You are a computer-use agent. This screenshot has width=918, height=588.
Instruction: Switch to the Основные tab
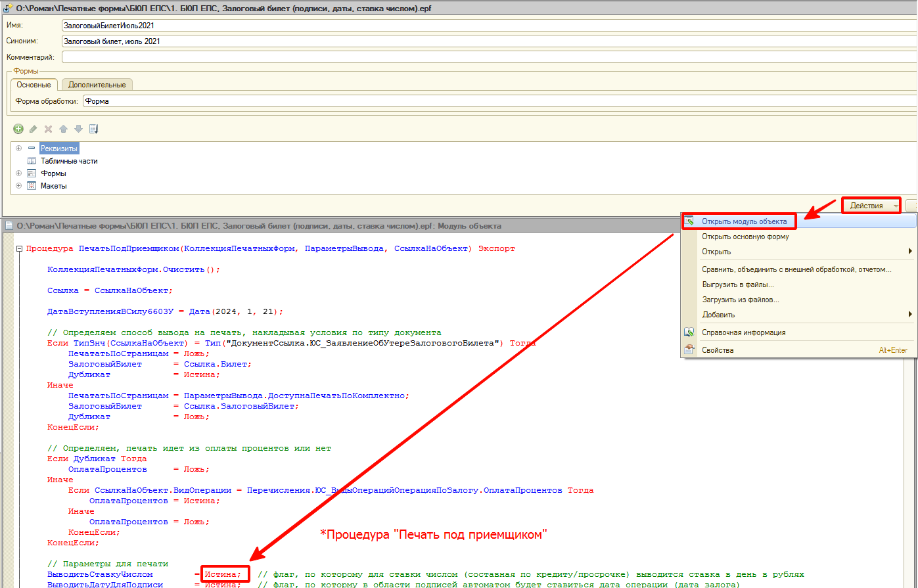point(34,85)
